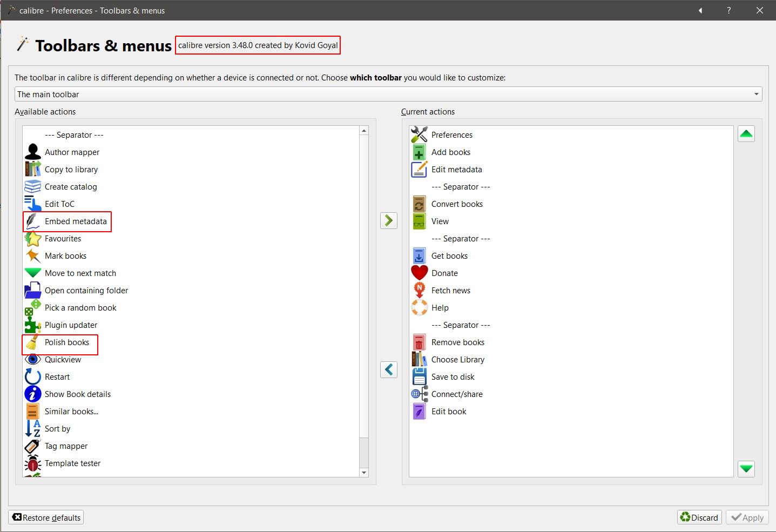Click the Apply button
This screenshot has width=776, height=532.
[747, 517]
